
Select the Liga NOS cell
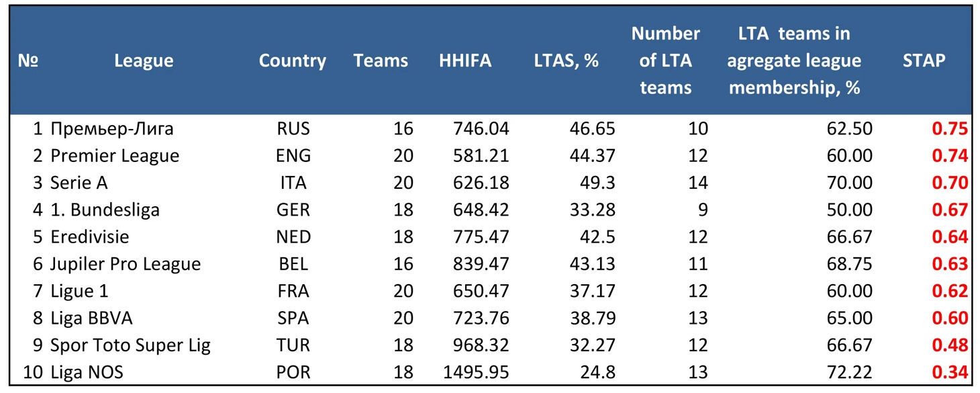pyautogui.click(x=87, y=372)
